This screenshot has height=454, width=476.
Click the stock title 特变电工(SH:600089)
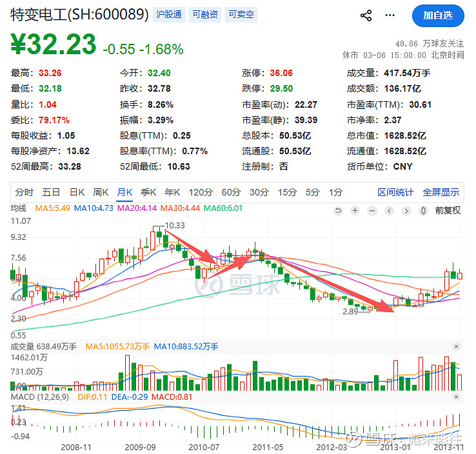click(x=79, y=15)
